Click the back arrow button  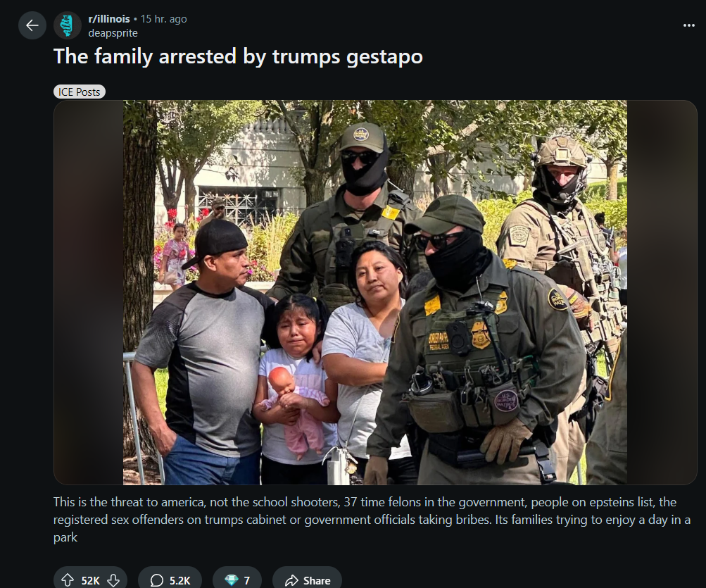(x=32, y=25)
